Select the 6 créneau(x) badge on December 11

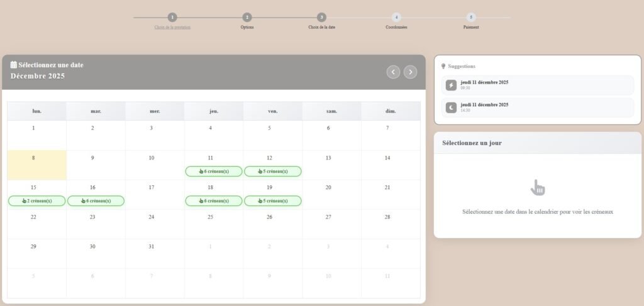[214, 172]
